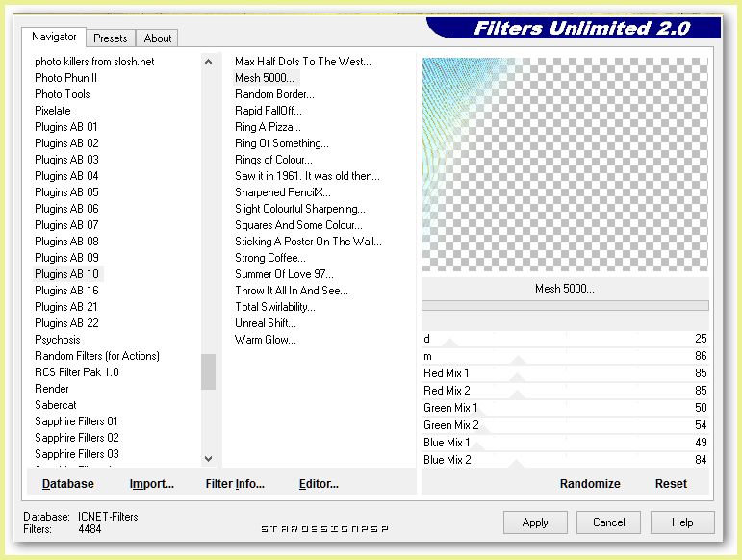Viewport: 742px width, 560px height.
Task: Choose 'Max Half Dots To The West...' filter
Action: point(303,62)
